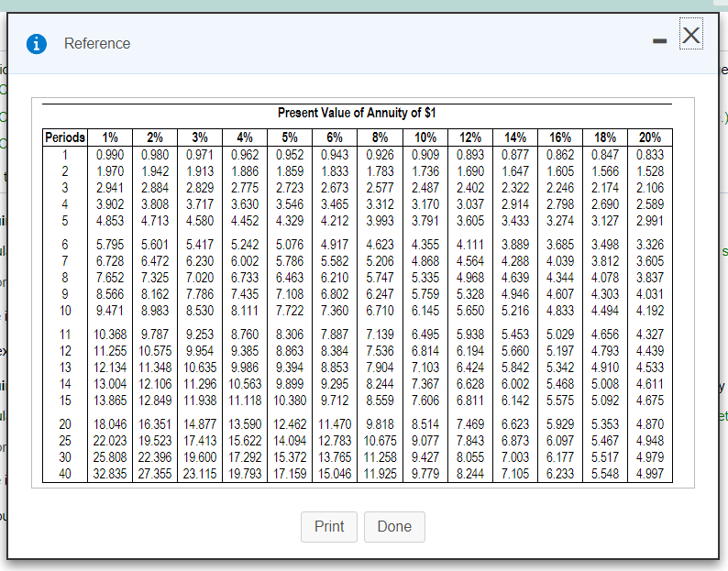Screen dimensions: 728x571
Task: Click the value 7.360 in the 6% column
Action: (x=335, y=311)
